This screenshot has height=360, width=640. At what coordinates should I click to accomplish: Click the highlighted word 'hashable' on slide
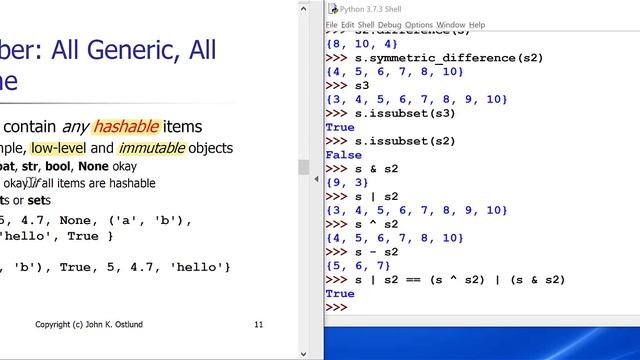(126, 127)
